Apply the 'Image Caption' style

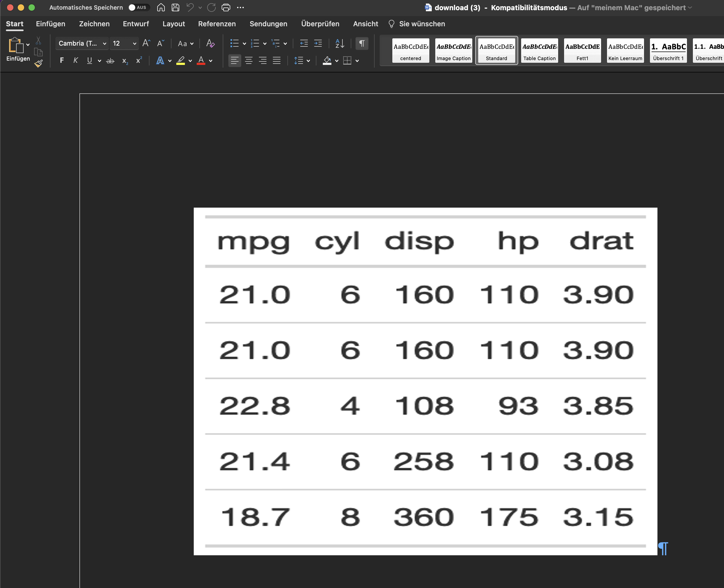click(x=454, y=50)
